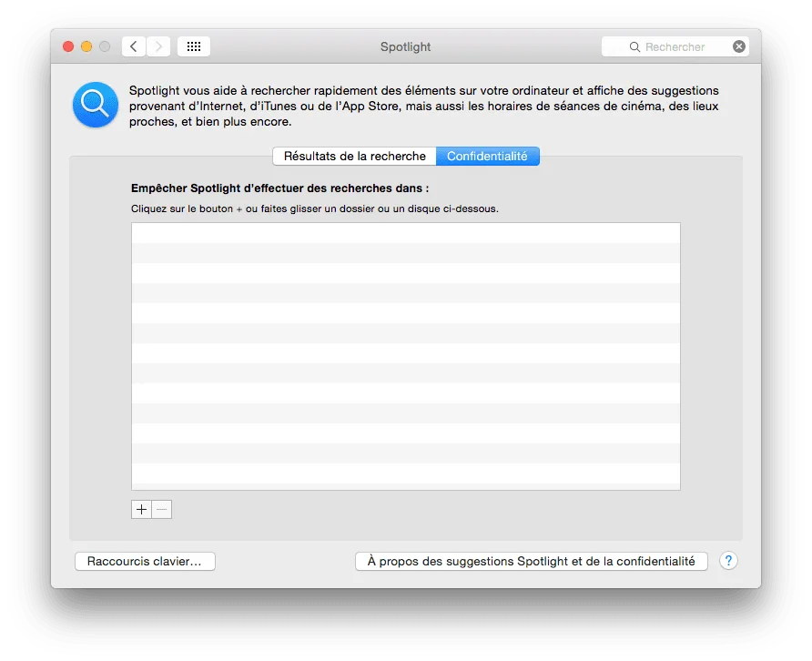The height and width of the screenshot is (661, 812).
Task: Go forward with the right chevron button
Action: [x=158, y=46]
